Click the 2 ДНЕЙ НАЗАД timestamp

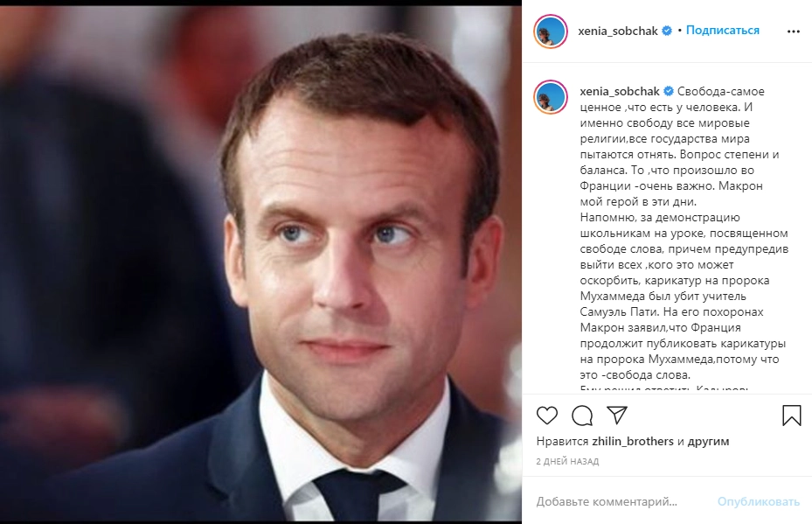click(x=567, y=461)
